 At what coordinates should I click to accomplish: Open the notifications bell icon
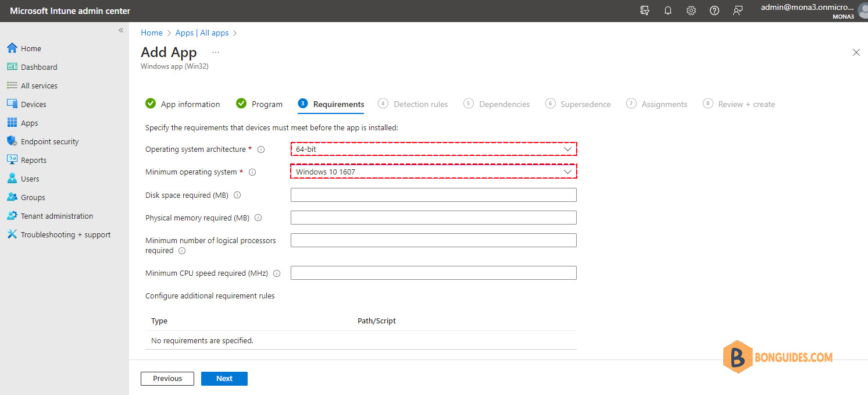click(668, 10)
